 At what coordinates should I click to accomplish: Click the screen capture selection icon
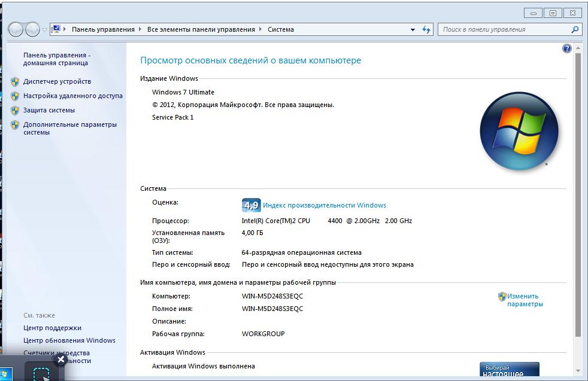41,374
